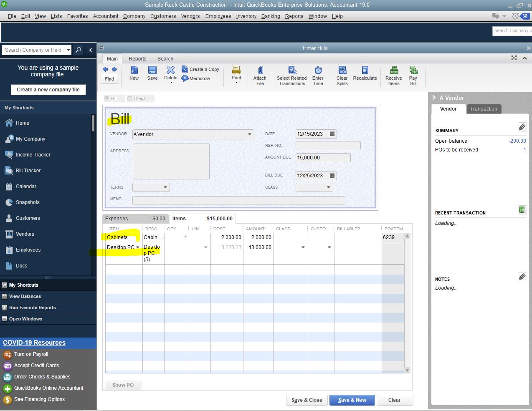Open reminders clock icon with 38

point(521,16)
